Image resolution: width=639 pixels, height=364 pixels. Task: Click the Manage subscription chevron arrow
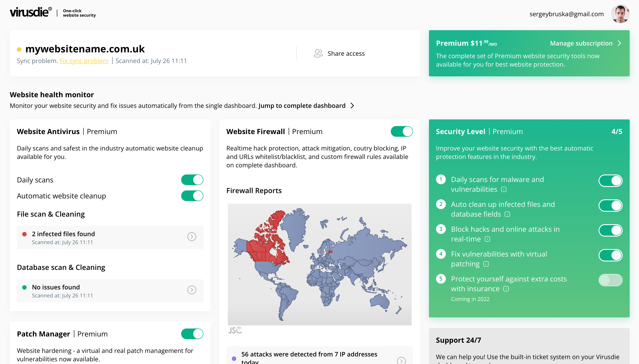[x=619, y=43]
